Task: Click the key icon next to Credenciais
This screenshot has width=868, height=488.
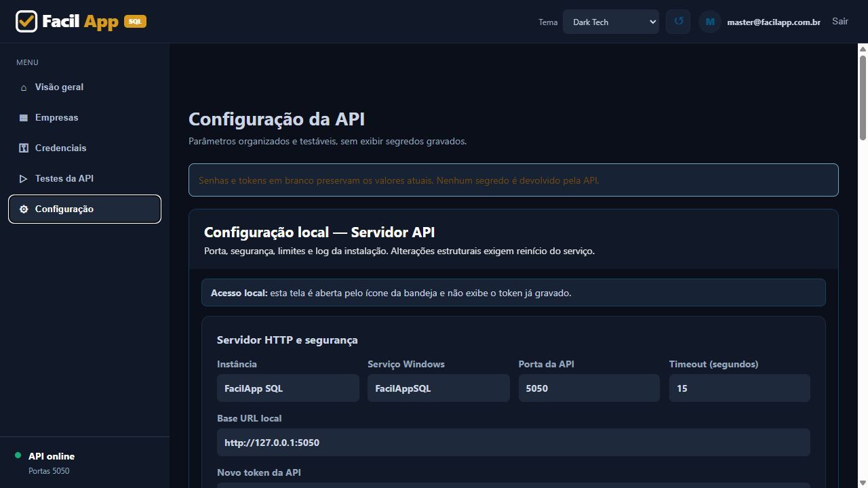Action: pyautogui.click(x=24, y=148)
